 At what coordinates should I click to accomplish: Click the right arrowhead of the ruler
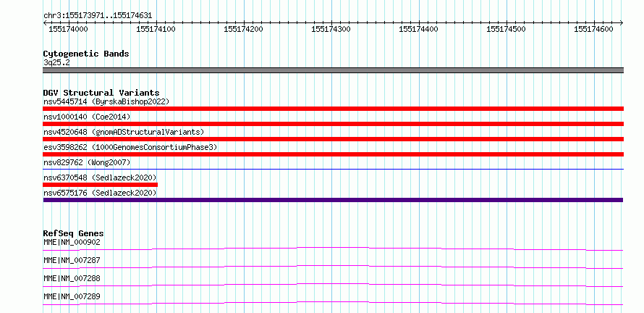coord(622,22)
